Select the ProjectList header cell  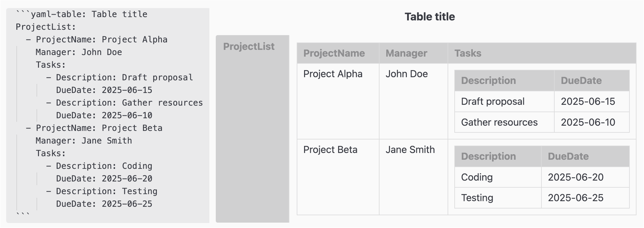point(252,129)
